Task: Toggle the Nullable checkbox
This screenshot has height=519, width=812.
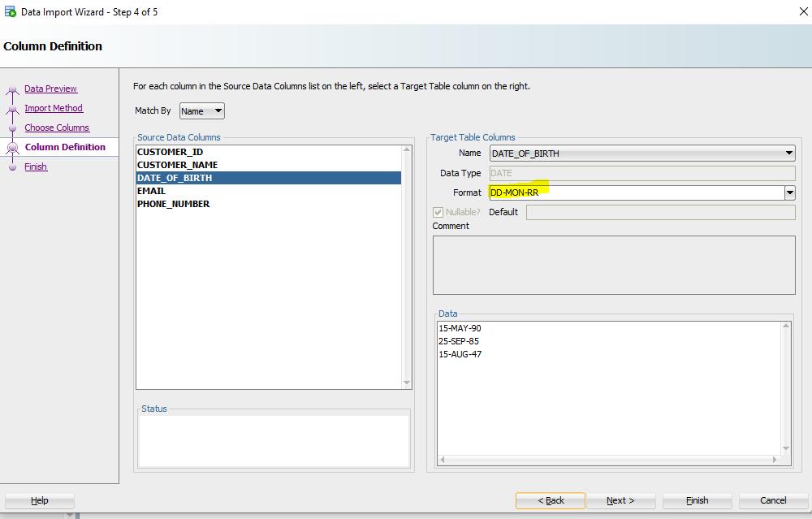Action: tap(438, 212)
